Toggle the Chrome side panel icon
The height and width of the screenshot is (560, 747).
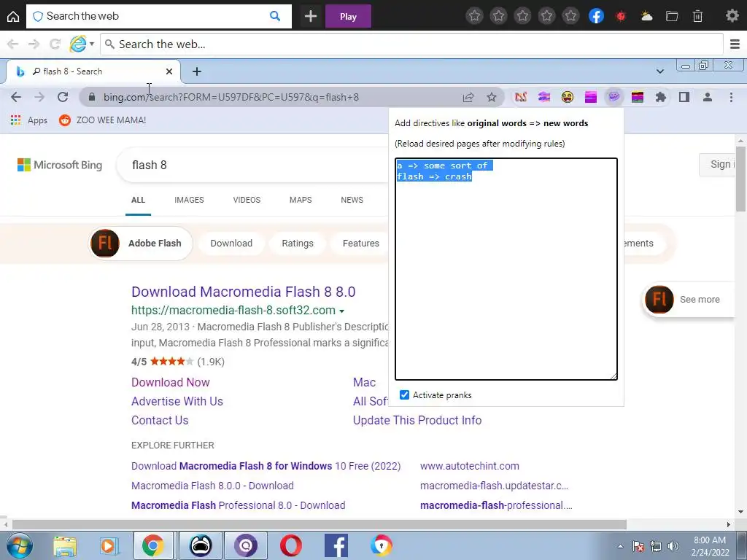click(x=684, y=97)
